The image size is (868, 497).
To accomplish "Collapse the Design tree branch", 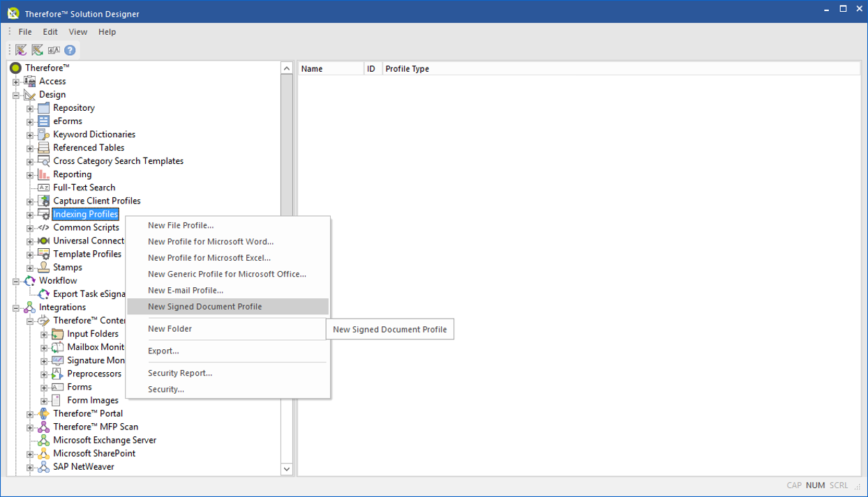I will click(x=16, y=94).
